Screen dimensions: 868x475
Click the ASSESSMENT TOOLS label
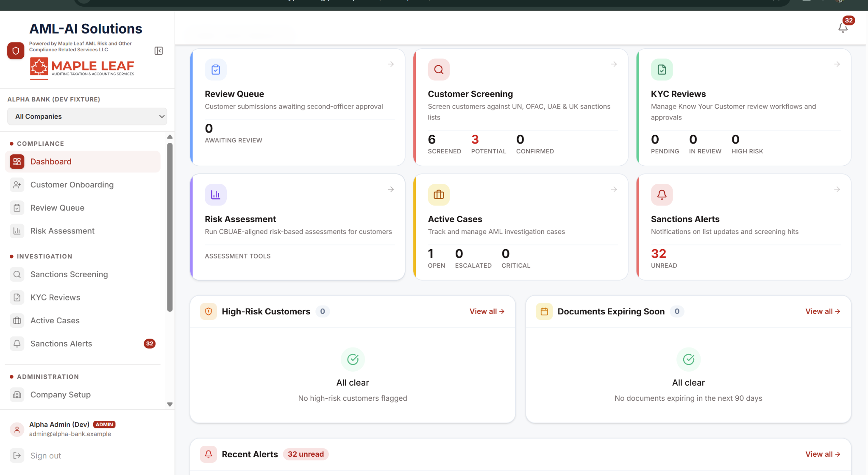pos(238,256)
